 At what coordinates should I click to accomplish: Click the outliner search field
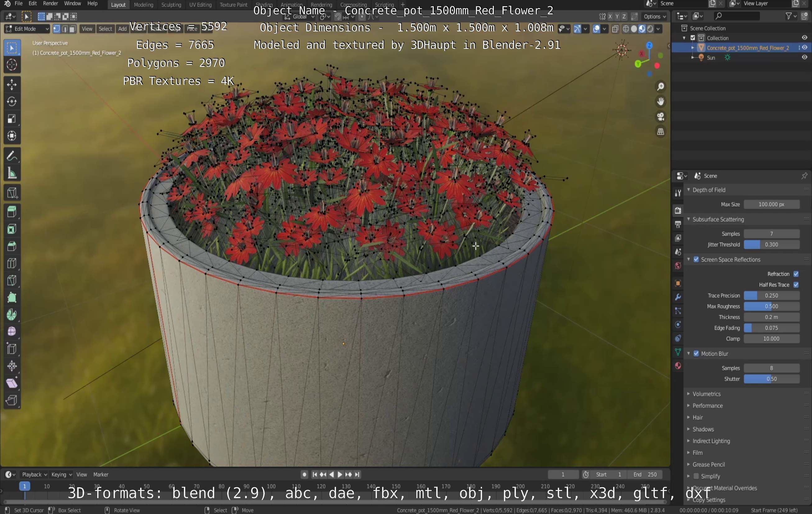point(737,16)
